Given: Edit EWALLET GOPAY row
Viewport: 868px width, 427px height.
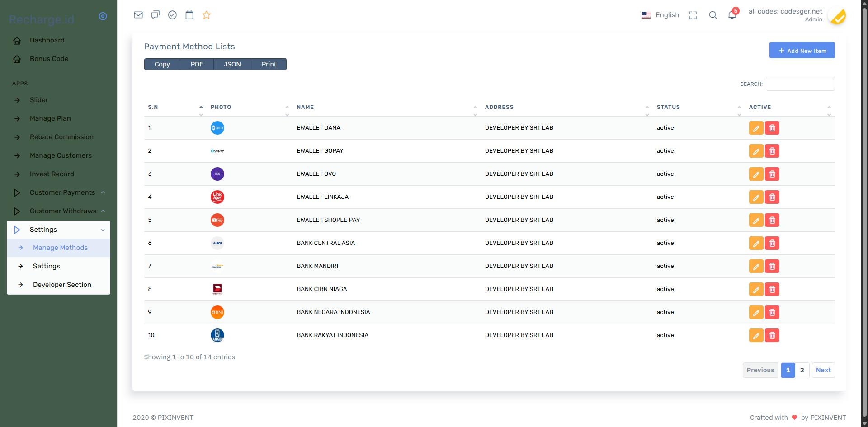Looking at the screenshot, I should pyautogui.click(x=756, y=151).
